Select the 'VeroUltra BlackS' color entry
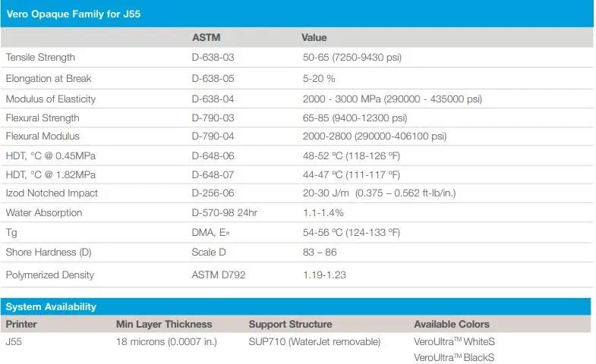This screenshot has height=364, width=596. [454, 358]
